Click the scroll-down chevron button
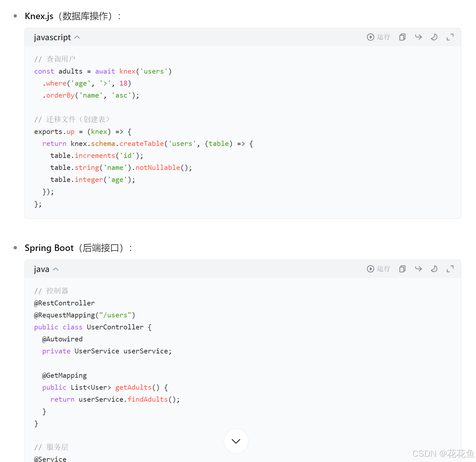Image resolution: width=476 pixels, height=462 pixels. (236, 441)
